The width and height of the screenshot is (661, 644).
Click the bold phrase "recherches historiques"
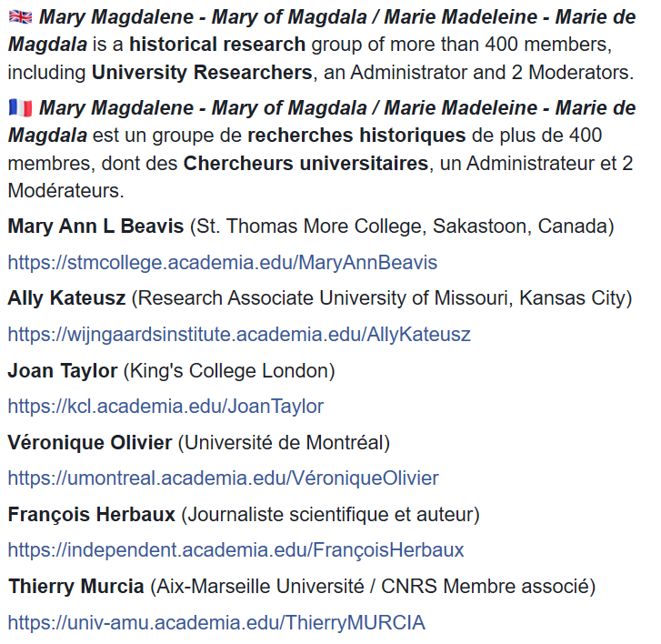pyautogui.click(x=356, y=136)
